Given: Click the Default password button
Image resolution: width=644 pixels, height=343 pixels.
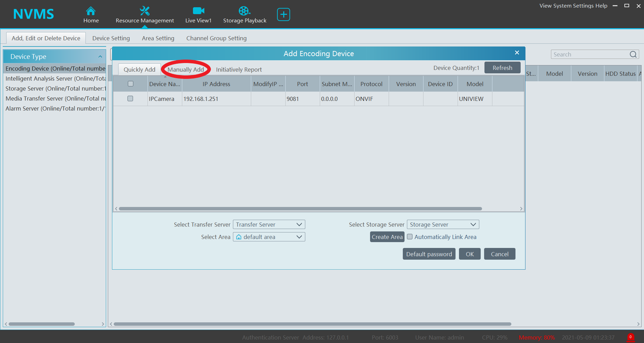Looking at the screenshot, I should click(x=429, y=254).
